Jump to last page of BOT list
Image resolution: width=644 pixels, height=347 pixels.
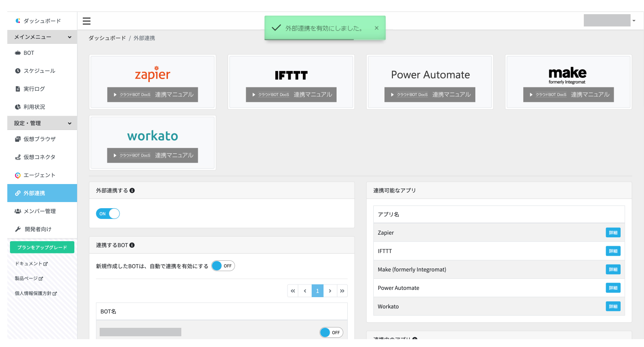tap(342, 291)
